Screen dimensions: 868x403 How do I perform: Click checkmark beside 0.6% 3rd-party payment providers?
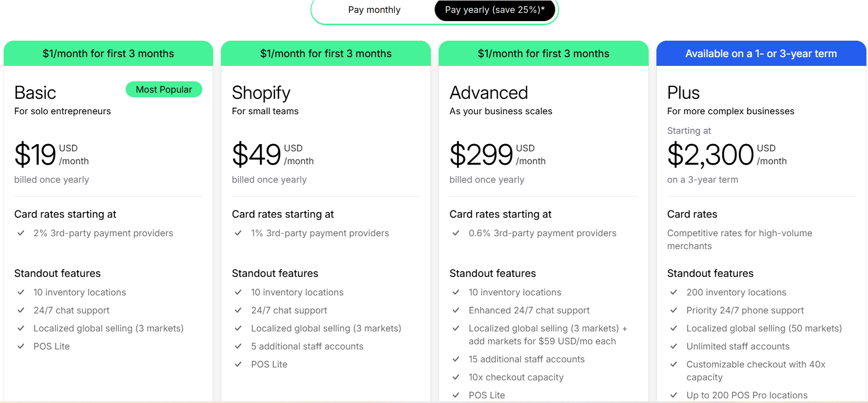coord(456,233)
